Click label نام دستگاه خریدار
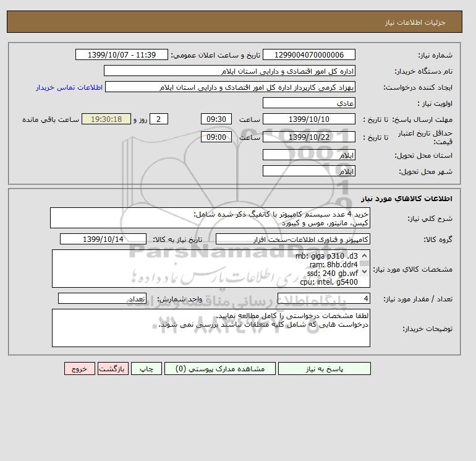476x461 pixels. point(423,71)
